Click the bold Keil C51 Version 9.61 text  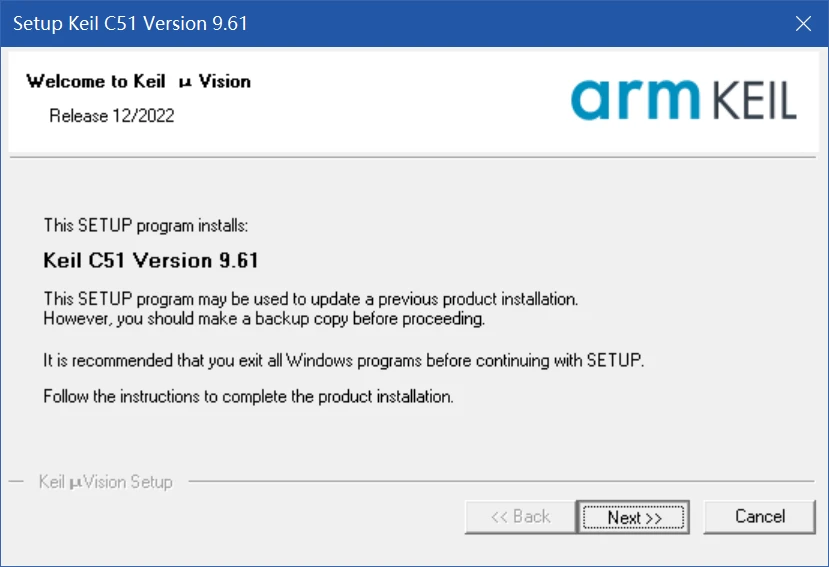151,261
